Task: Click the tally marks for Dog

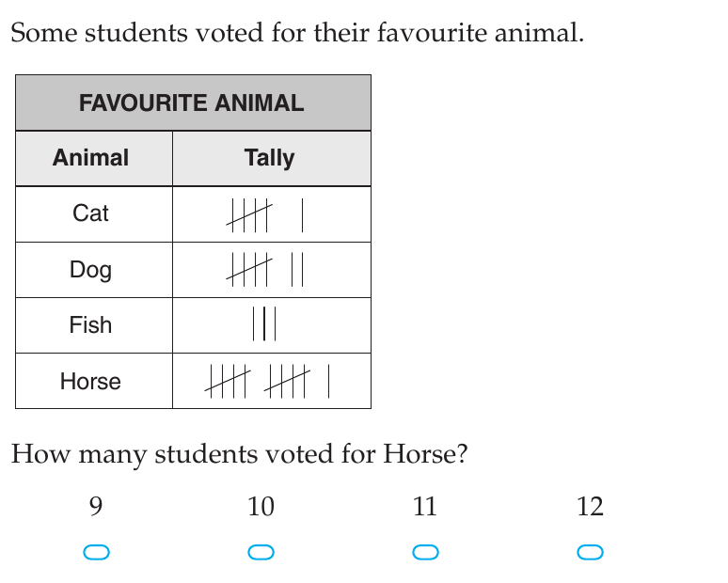Action: [264, 269]
